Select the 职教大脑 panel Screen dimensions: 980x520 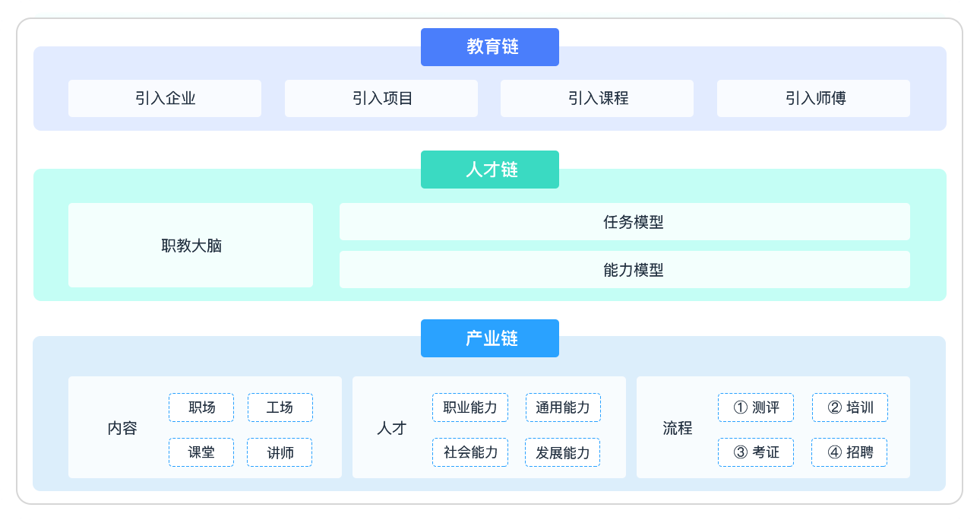pos(191,246)
